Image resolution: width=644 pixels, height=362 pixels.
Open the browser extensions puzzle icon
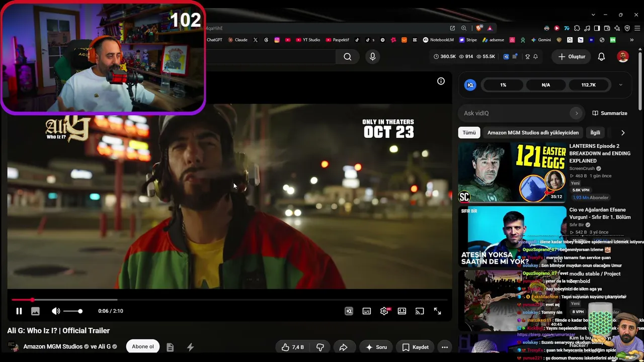pos(577,28)
